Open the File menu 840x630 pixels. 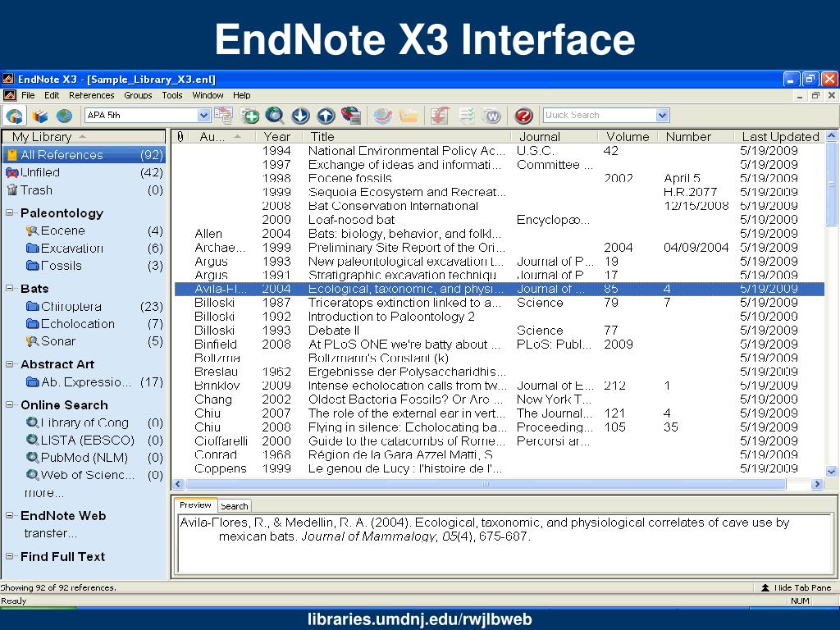pos(28,95)
